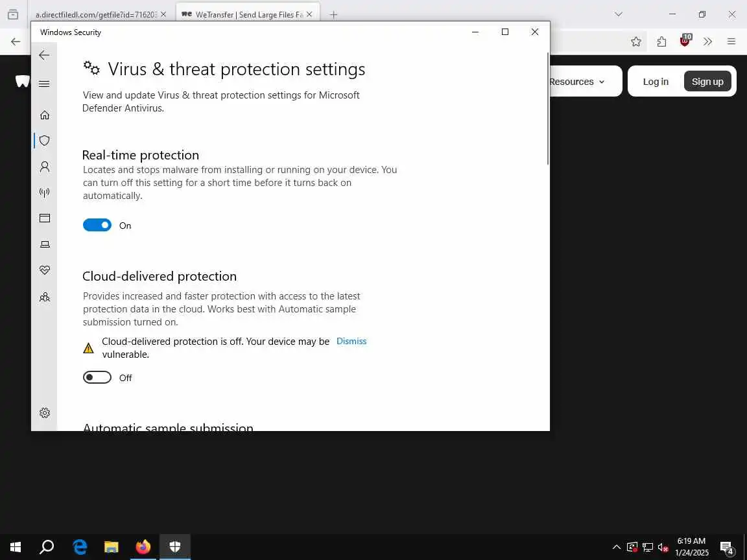747x560 pixels.
Task: Open Device security laptop icon
Action: 44,244
